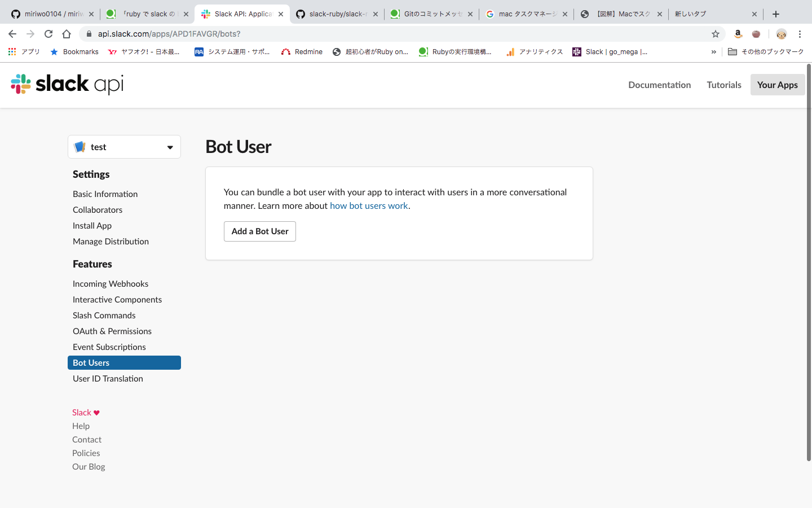The width and height of the screenshot is (812, 508).
Task: Close the Slack API tab
Action: pyautogui.click(x=281, y=14)
